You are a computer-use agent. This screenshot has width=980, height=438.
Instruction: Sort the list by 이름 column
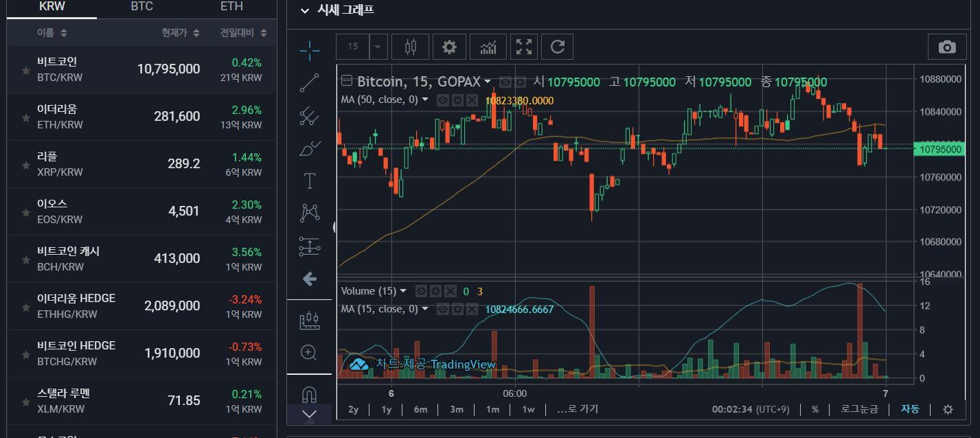coord(52,33)
